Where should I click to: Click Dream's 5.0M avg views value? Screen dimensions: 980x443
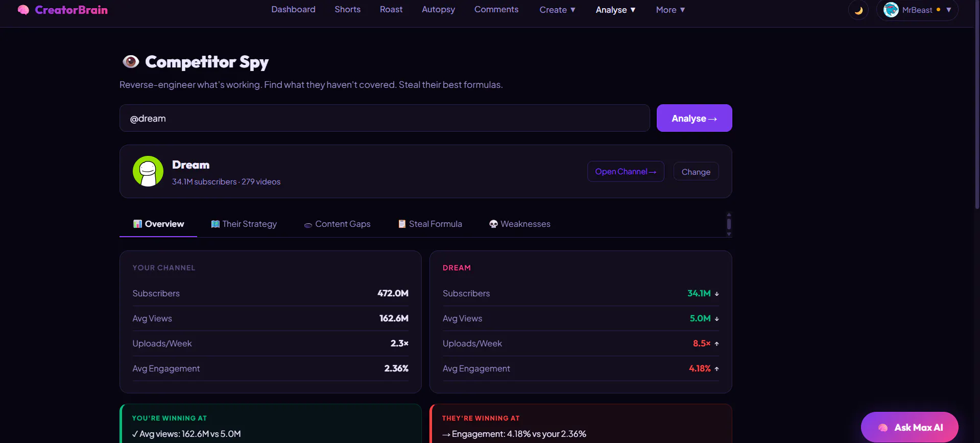[x=700, y=318]
